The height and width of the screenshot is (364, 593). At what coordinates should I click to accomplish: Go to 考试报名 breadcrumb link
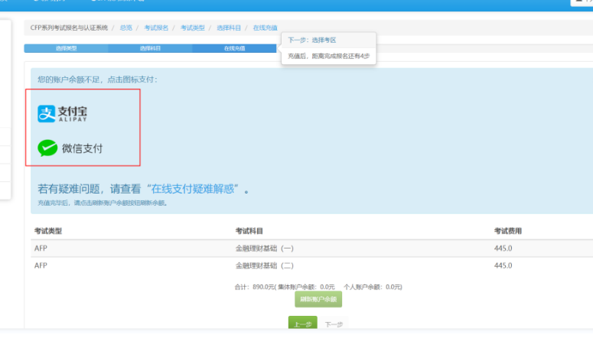tap(156, 28)
